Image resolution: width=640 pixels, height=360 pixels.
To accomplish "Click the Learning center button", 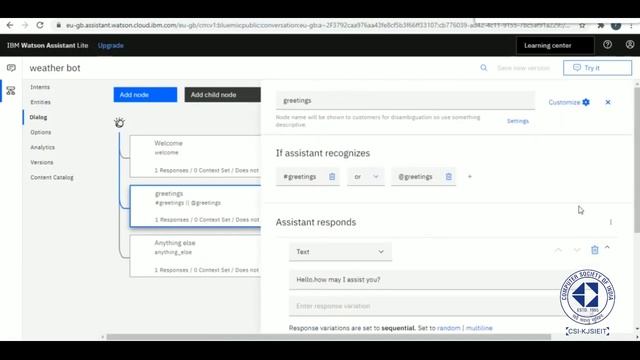I will click(x=555, y=45).
